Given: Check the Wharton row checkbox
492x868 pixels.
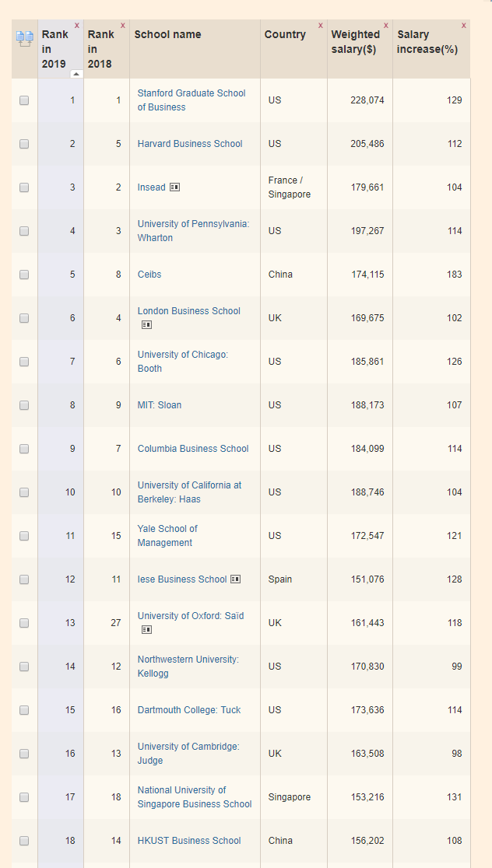Looking at the screenshot, I should pos(24,231).
